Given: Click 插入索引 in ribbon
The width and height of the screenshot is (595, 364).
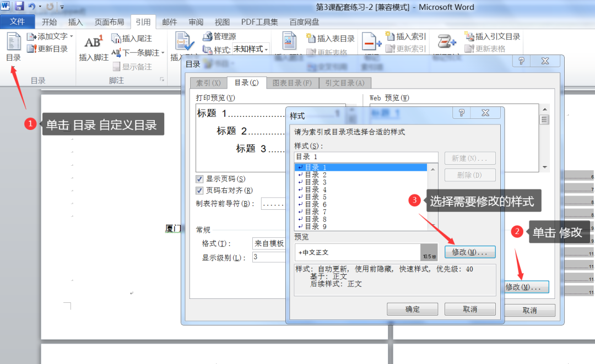Looking at the screenshot, I should pyautogui.click(x=406, y=36).
